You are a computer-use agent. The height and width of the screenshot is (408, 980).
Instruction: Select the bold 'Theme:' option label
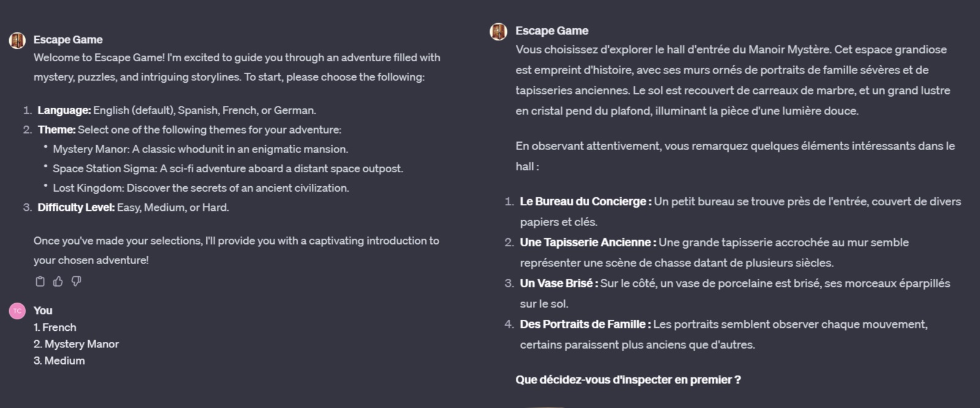(x=57, y=130)
